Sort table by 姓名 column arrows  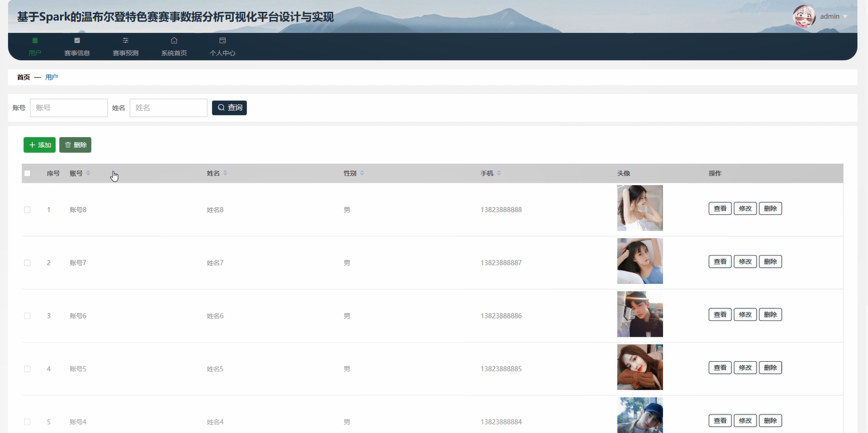coord(225,173)
